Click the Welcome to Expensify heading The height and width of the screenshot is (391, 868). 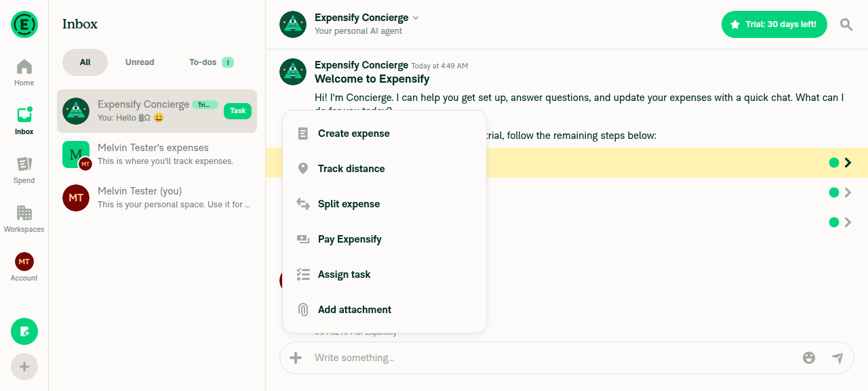pos(372,79)
